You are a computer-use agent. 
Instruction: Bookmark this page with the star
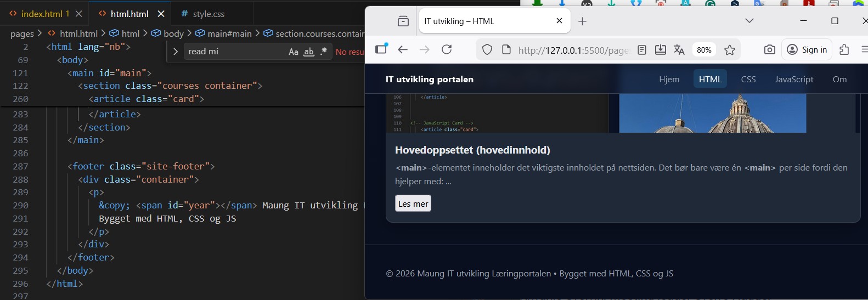click(x=729, y=50)
